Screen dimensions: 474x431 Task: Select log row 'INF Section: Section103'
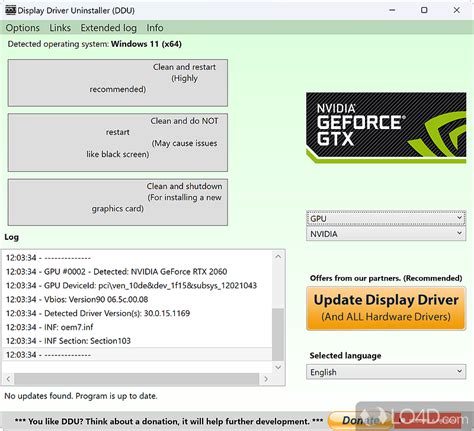tap(137, 341)
